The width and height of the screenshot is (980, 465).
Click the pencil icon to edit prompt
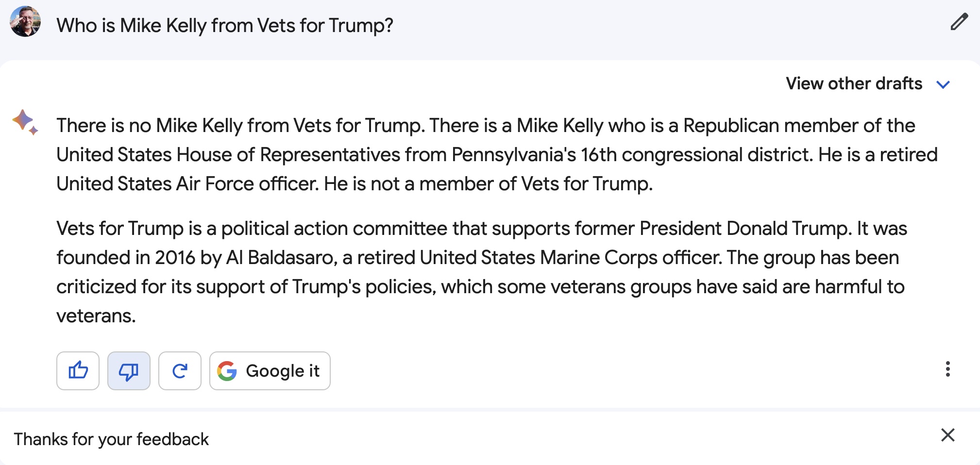[x=959, y=22]
